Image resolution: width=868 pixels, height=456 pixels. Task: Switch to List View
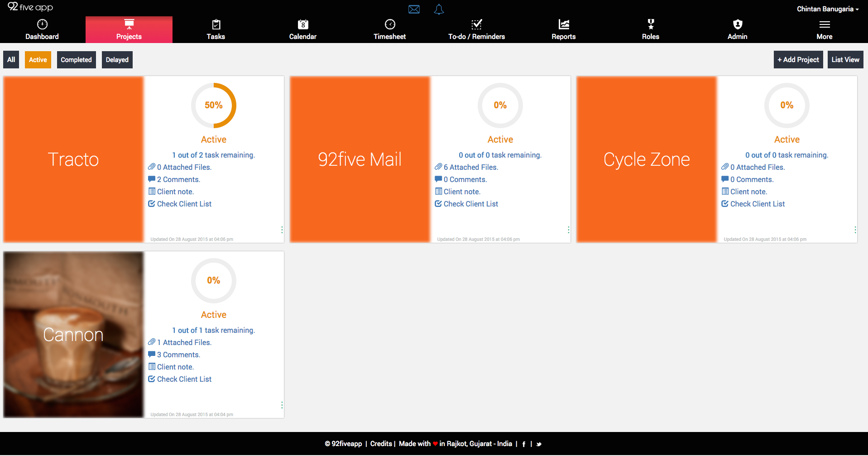[845, 60]
